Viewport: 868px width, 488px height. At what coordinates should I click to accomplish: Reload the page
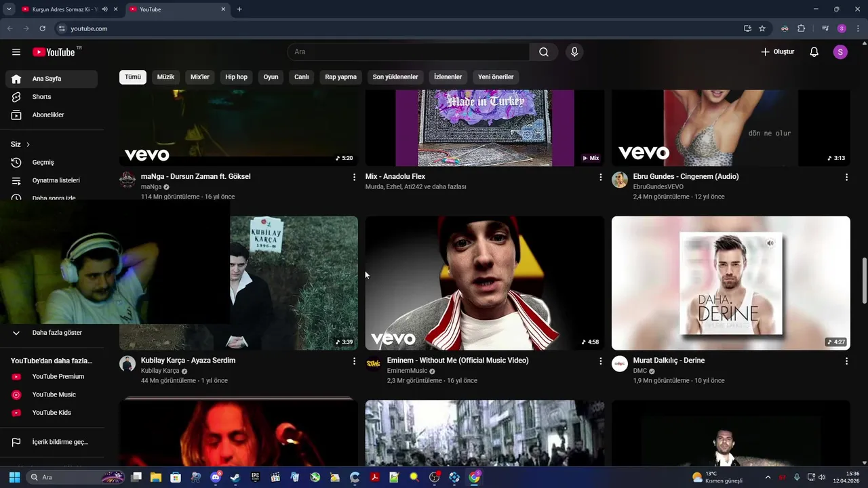(42, 28)
